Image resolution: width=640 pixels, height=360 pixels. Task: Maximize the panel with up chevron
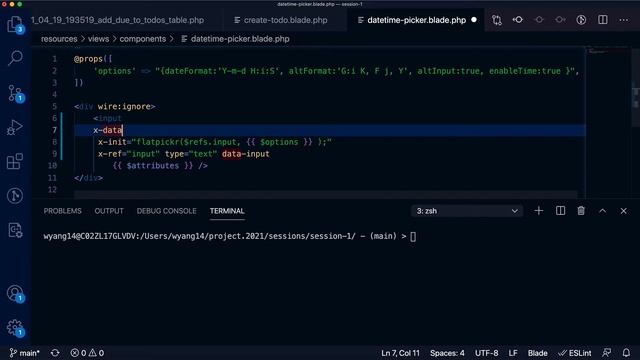click(602, 211)
